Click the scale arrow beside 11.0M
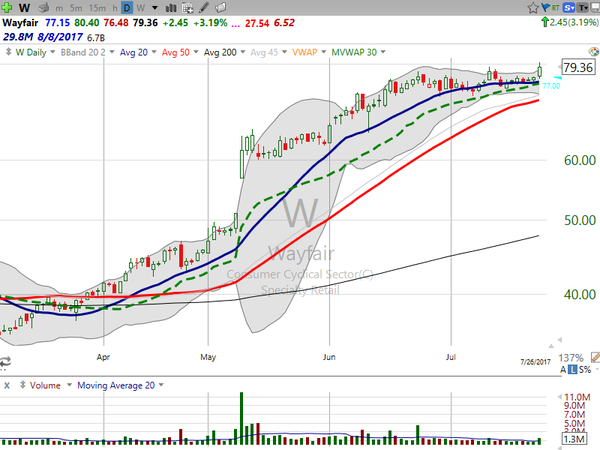Screen dimensions: 600x450 (x=560, y=396)
